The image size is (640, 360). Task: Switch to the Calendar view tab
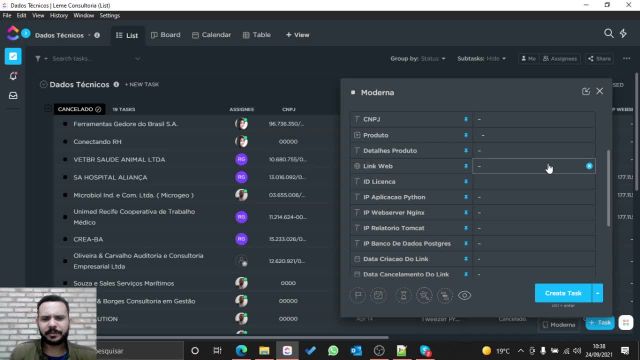point(211,35)
